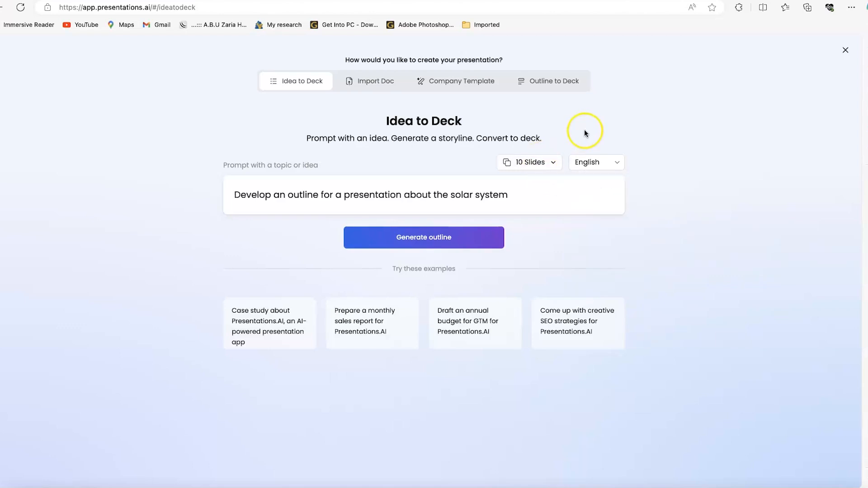
Task: Open the Favorites list icon
Action: coord(785,7)
